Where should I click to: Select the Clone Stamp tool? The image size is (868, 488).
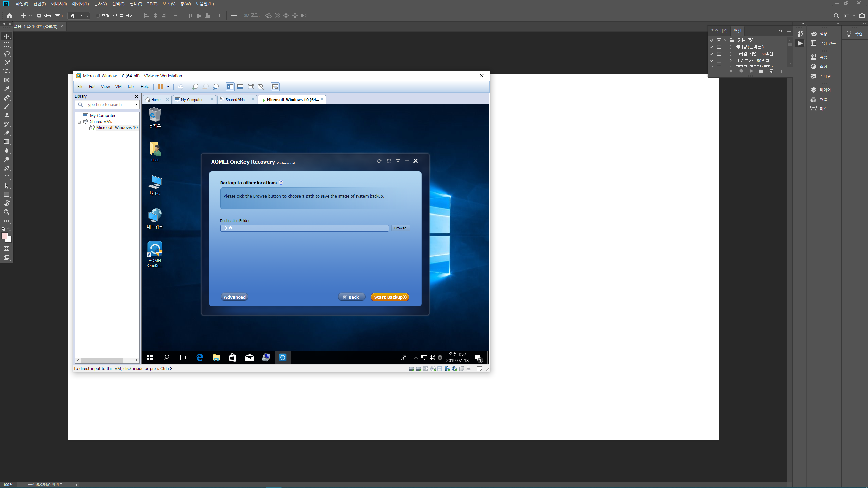(x=7, y=115)
